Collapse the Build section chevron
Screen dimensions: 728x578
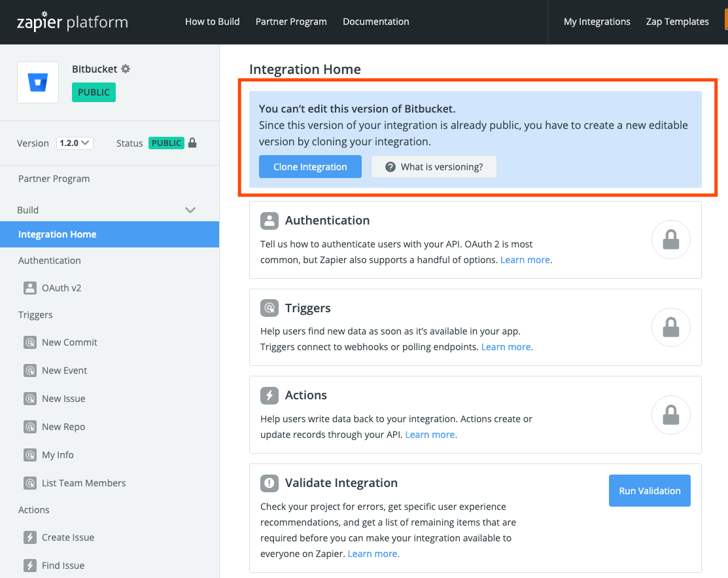190,210
